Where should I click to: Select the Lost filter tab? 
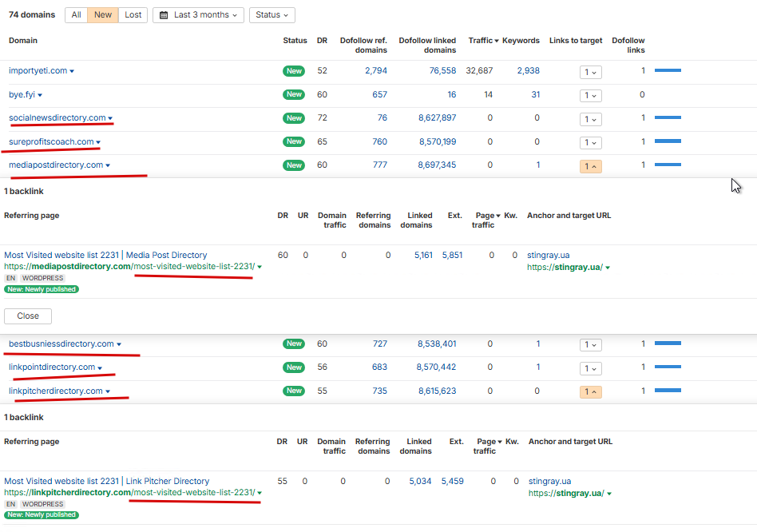tap(133, 15)
